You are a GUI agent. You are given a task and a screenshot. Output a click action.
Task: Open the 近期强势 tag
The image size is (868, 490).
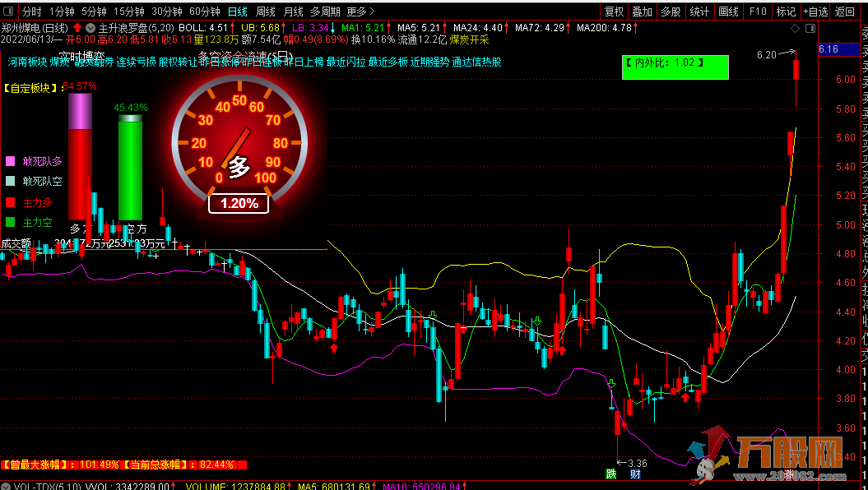(430, 62)
